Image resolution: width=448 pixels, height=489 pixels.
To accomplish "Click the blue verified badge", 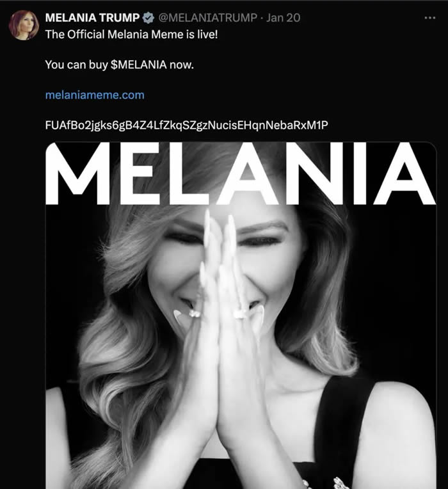I will 148,17.
